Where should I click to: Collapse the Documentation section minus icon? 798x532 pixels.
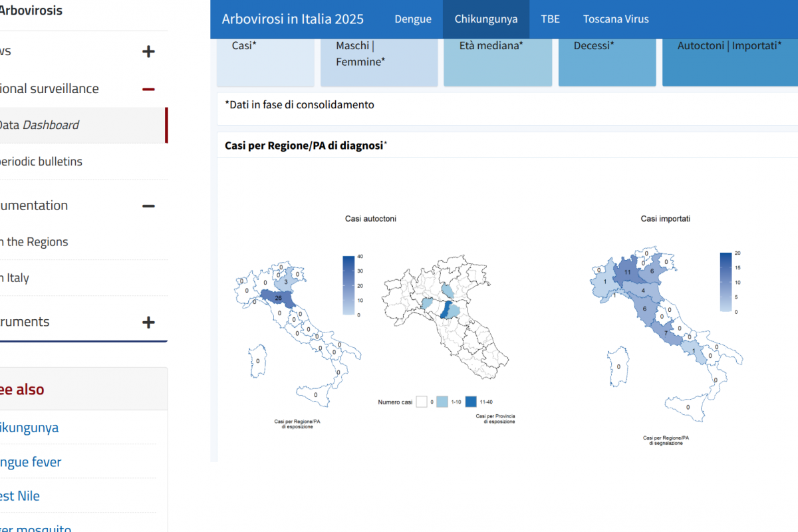pos(148,205)
